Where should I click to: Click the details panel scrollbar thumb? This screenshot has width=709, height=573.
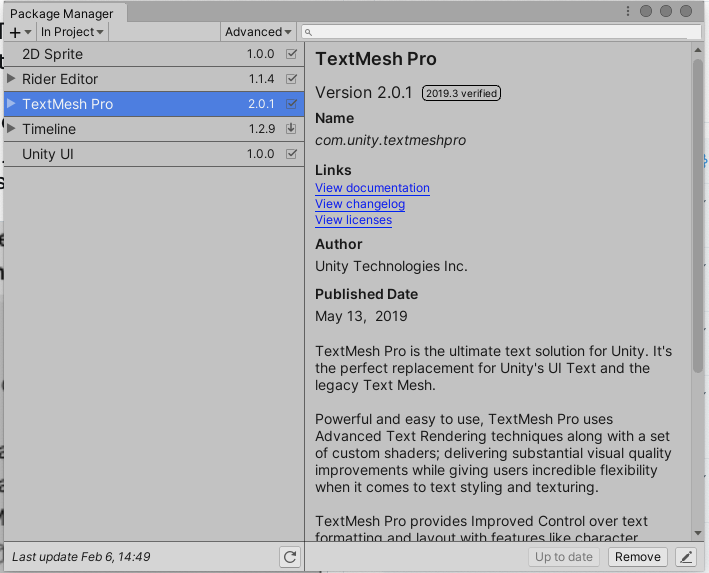coord(698,216)
